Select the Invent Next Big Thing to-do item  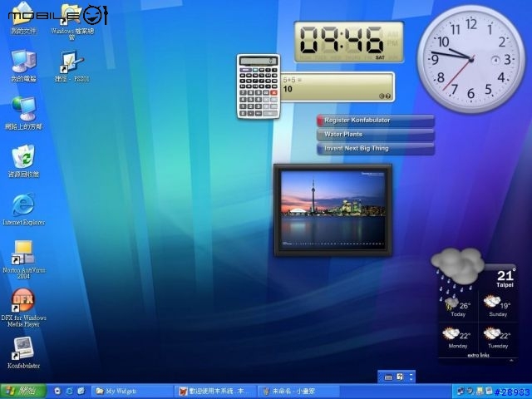(x=376, y=149)
